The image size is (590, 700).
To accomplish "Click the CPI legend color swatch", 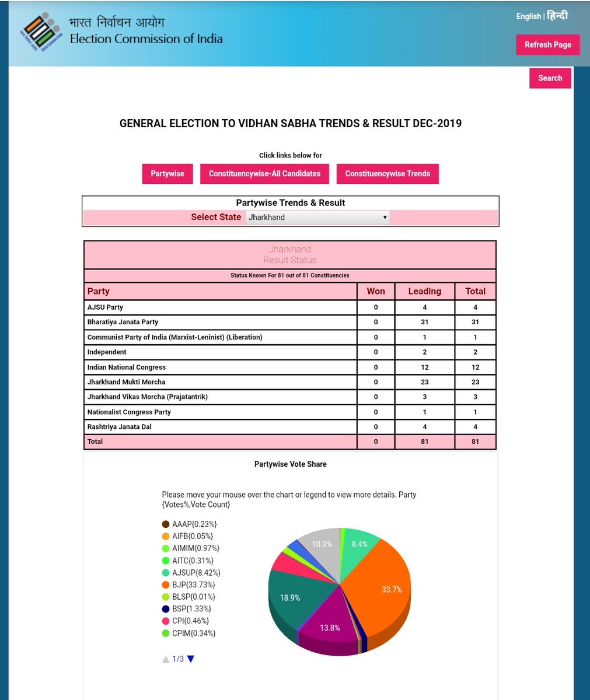I will [x=166, y=621].
